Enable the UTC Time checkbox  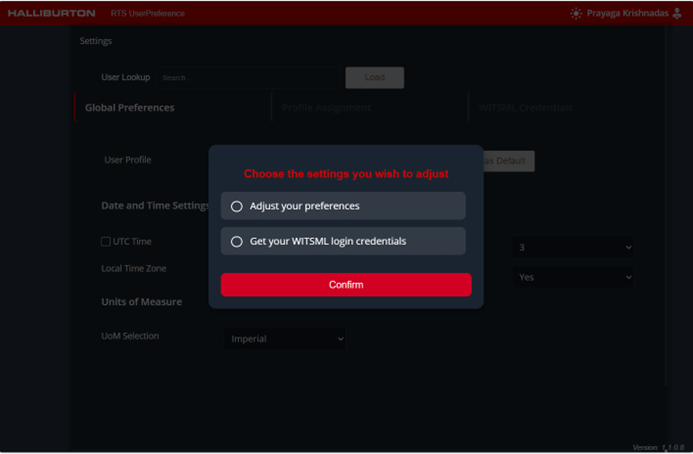(x=106, y=241)
